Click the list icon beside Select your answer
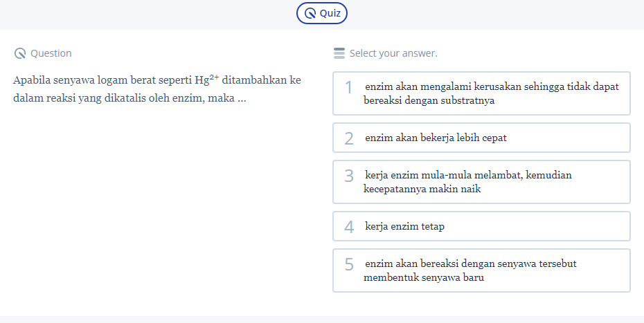Image resolution: width=644 pixels, height=323 pixels. (339, 53)
